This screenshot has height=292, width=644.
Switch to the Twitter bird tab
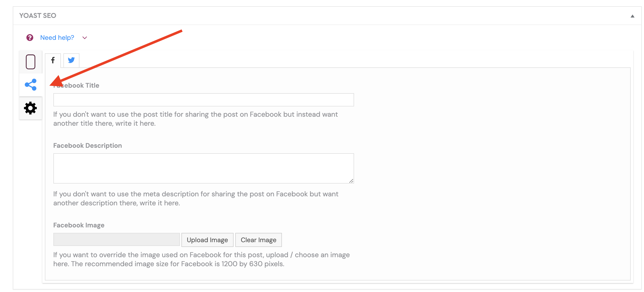coord(71,60)
